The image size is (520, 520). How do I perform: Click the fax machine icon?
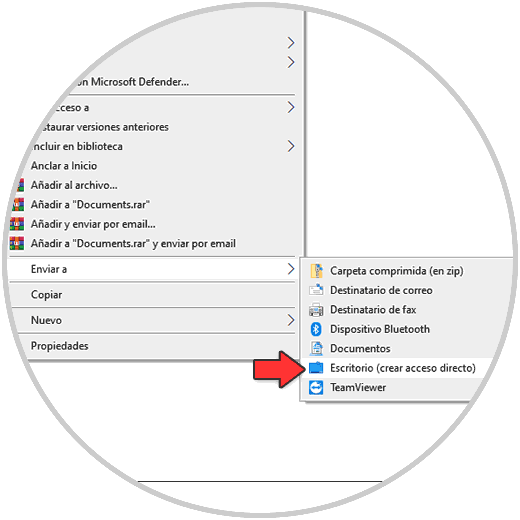(x=316, y=309)
